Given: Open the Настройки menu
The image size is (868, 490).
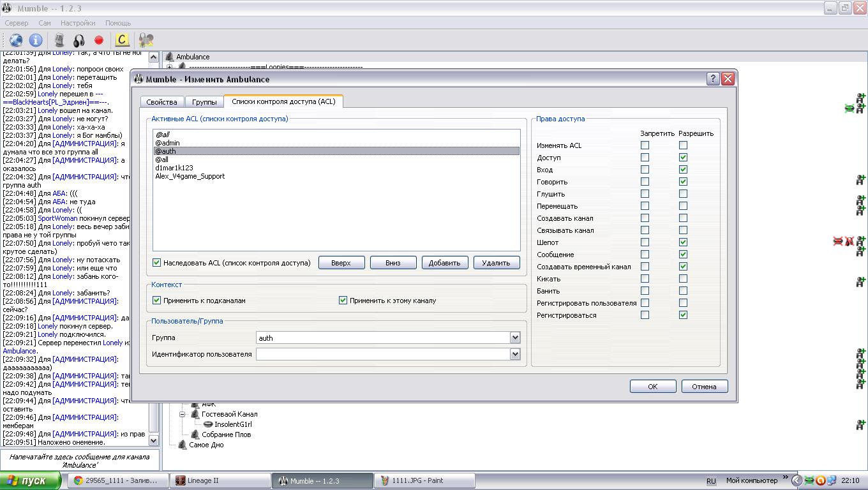Looking at the screenshot, I should click(x=78, y=23).
